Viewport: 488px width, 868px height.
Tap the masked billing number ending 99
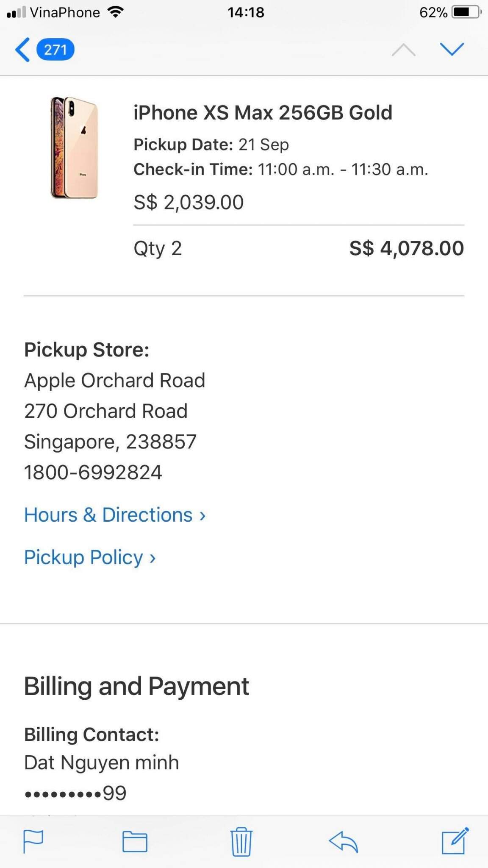75,793
